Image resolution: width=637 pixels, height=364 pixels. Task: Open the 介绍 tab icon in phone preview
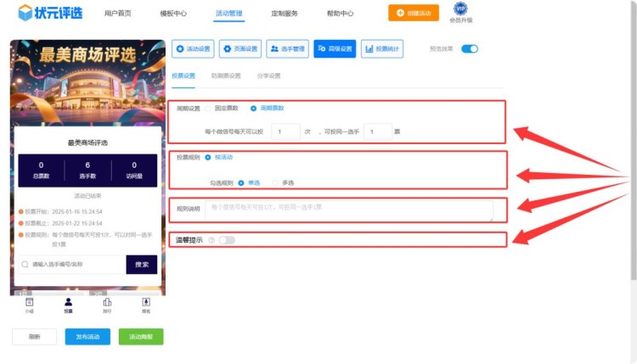point(29,302)
